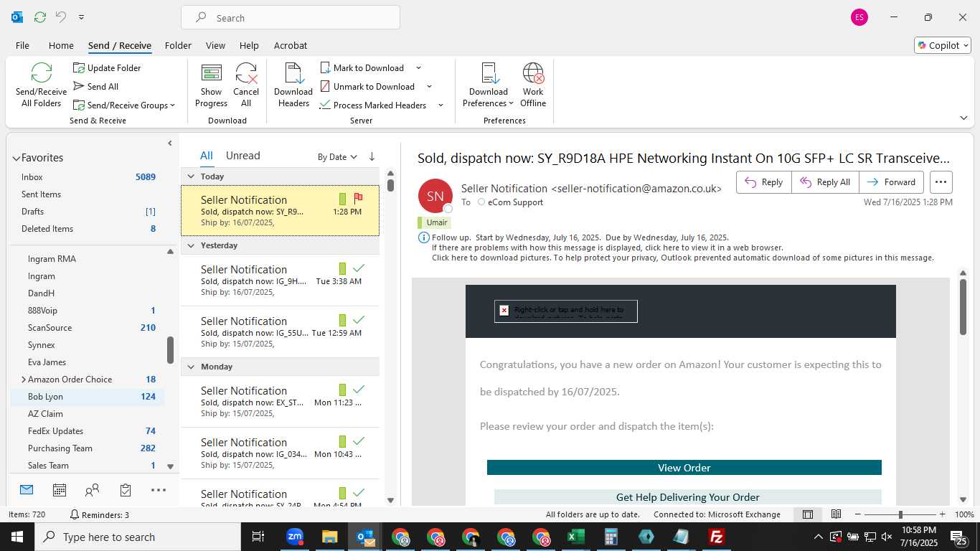Viewport: 980px width, 551px height.
Task: Open Zoom from taskbar
Action: 295,537
